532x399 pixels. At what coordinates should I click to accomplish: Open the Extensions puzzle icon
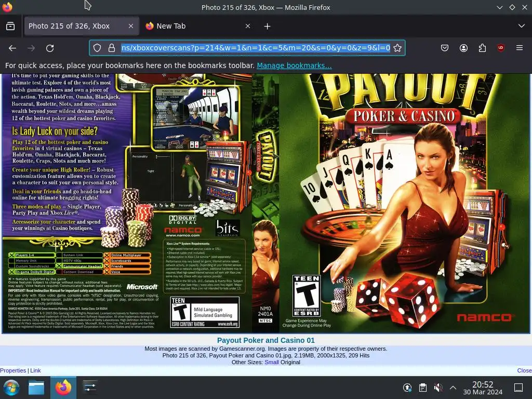click(x=482, y=48)
